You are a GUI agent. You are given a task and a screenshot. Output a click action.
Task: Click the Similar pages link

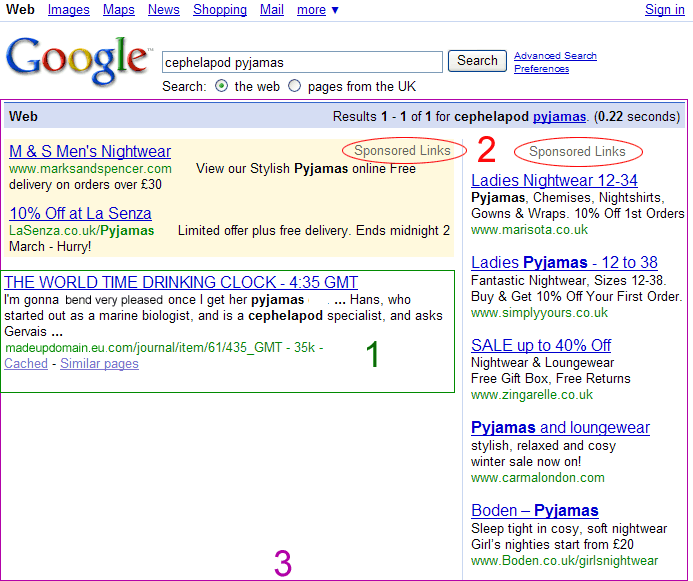pos(99,363)
